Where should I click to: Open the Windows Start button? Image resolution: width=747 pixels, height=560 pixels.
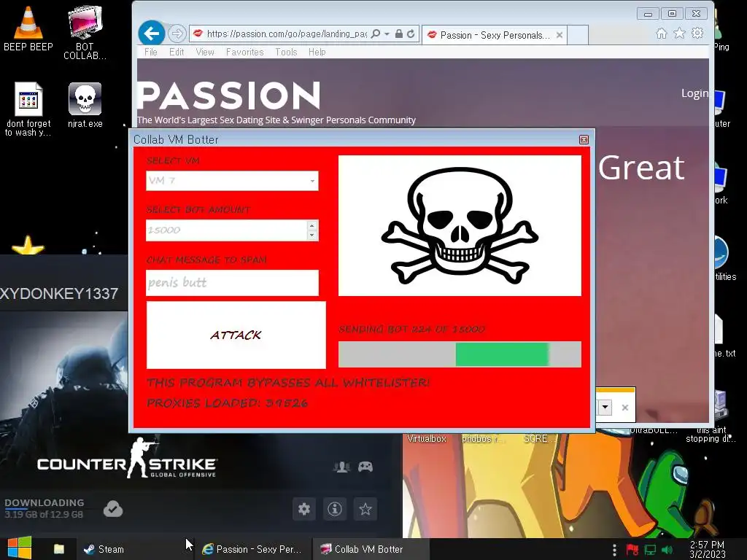coord(19,548)
